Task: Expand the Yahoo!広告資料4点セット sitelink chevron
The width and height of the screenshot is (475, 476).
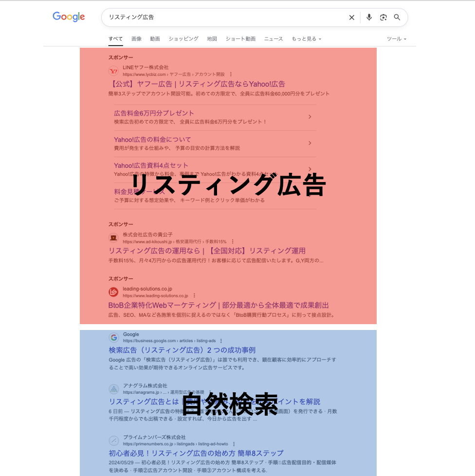Action: [310, 169]
